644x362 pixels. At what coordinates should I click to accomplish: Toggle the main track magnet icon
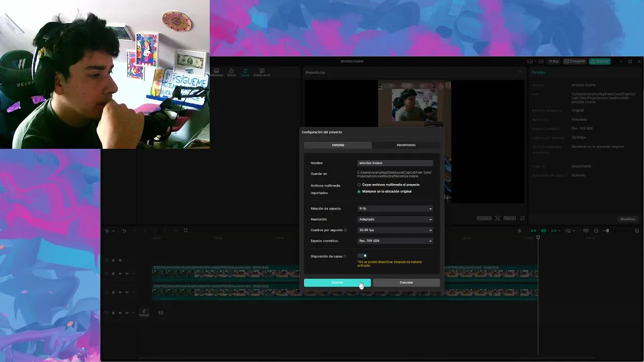click(x=533, y=231)
